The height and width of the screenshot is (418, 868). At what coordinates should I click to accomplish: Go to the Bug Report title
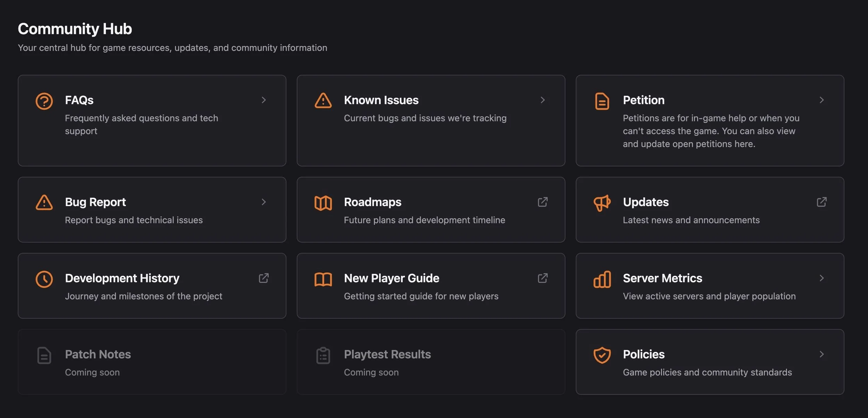click(x=95, y=202)
